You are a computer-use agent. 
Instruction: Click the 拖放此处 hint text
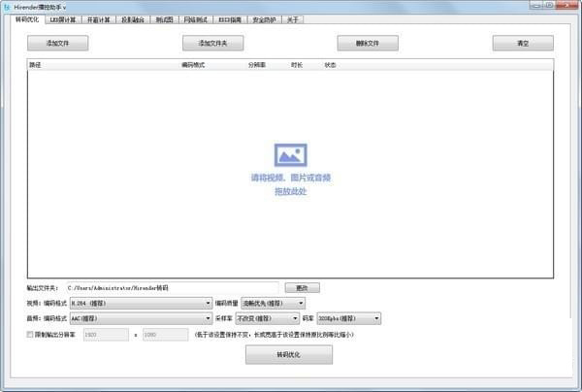click(x=291, y=191)
